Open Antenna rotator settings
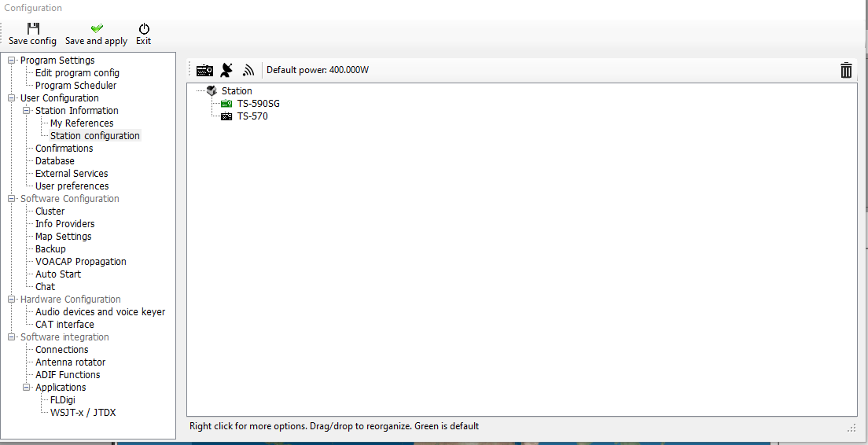Viewport: 868px width, 445px height. pos(70,362)
